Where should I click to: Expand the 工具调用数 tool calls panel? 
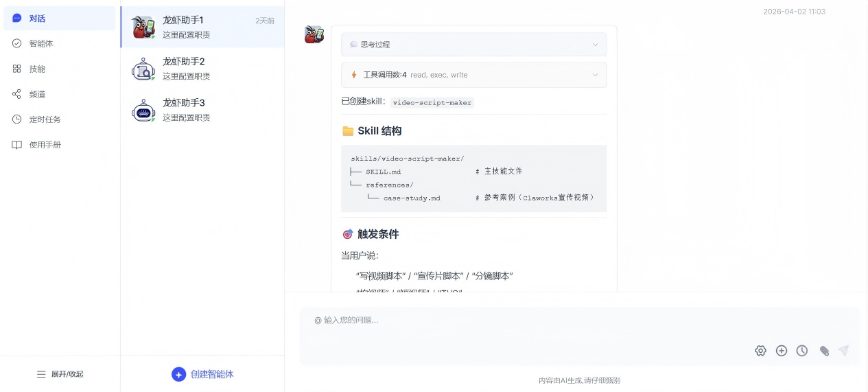[473, 75]
